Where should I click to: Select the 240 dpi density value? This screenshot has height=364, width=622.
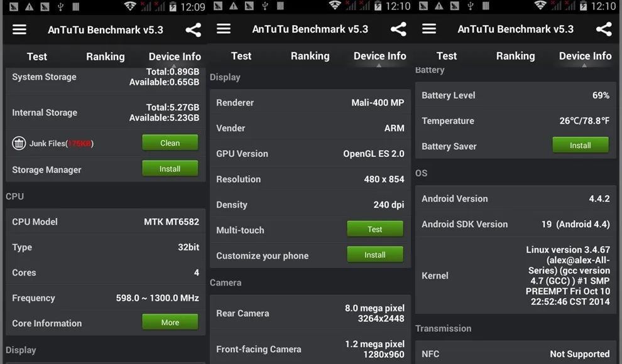coord(389,205)
